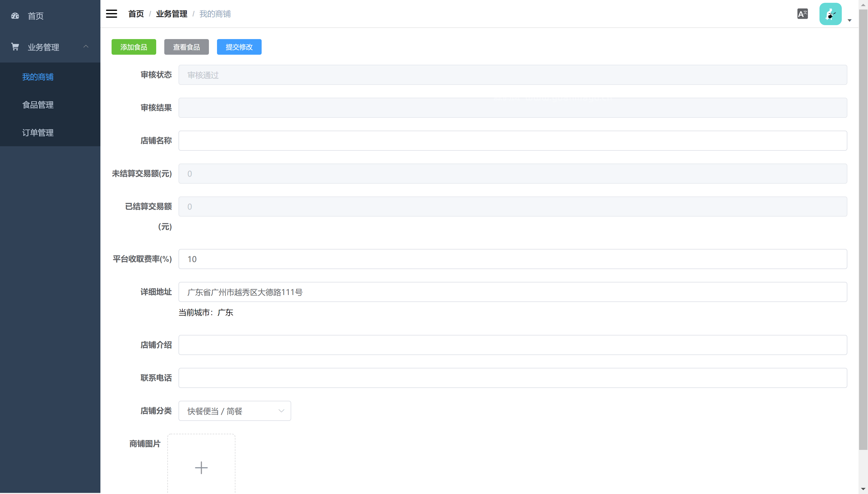The height and width of the screenshot is (494, 868).
Task: Open 首页 in the sidebar
Action: [x=50, y=16]
